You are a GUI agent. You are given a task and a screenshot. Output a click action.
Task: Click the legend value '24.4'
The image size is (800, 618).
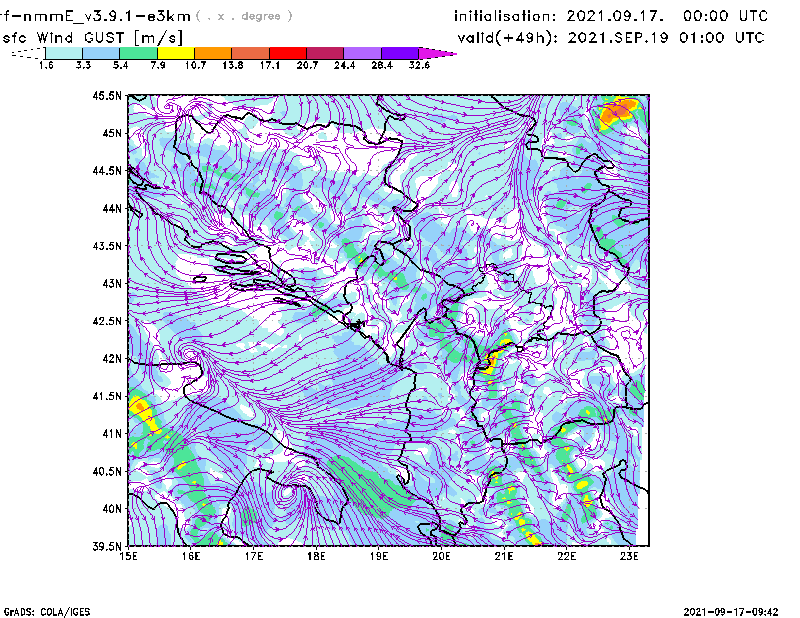(x=344, y=65)
